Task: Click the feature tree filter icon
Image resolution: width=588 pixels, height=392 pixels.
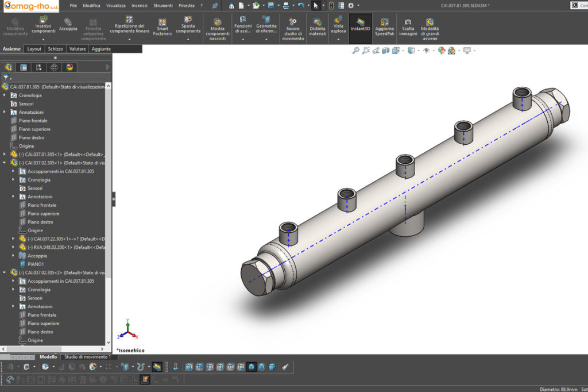Action: point(6,78)
